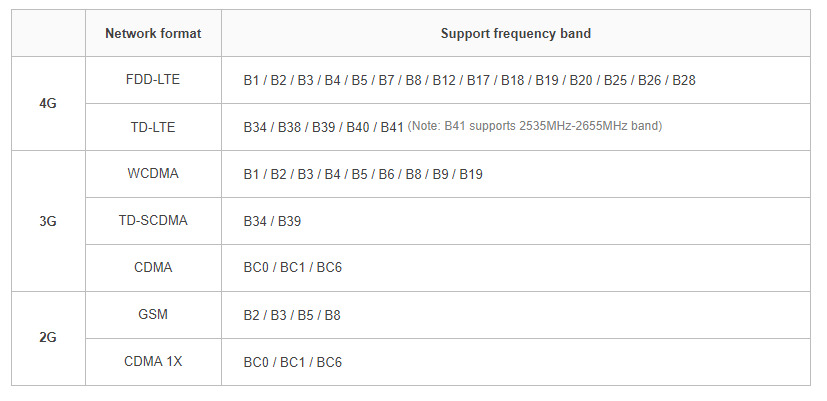This screenshot has height=401, width=827.
Task: Select the 3G generation cell
Action: [x=48, y=221]
